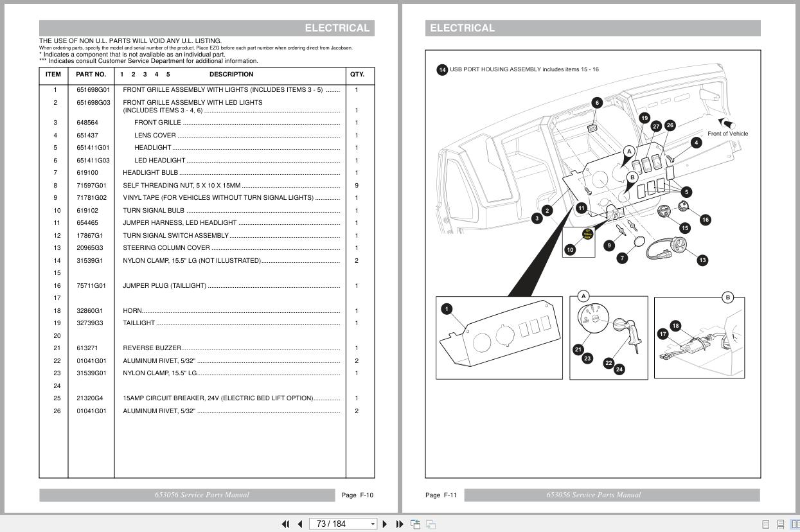Click diagram callout number 10
This screenshot has height=532, width=800.
click(570, 250)
